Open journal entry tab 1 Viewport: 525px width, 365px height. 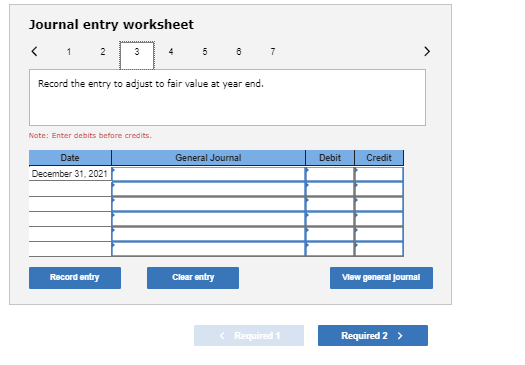pos(69,52)
